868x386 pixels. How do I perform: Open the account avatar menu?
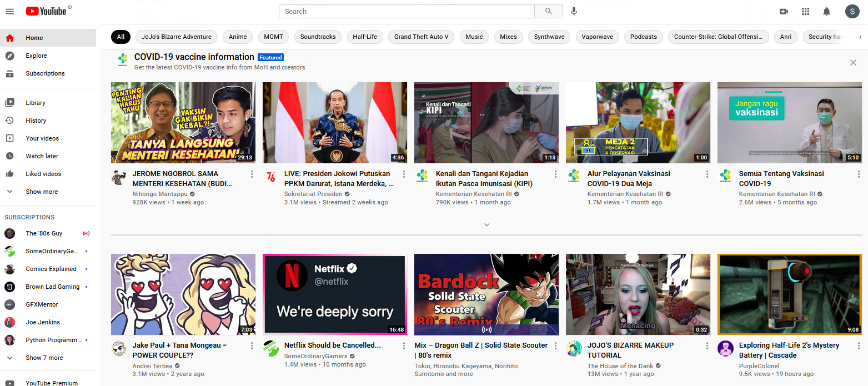point(852,11)
